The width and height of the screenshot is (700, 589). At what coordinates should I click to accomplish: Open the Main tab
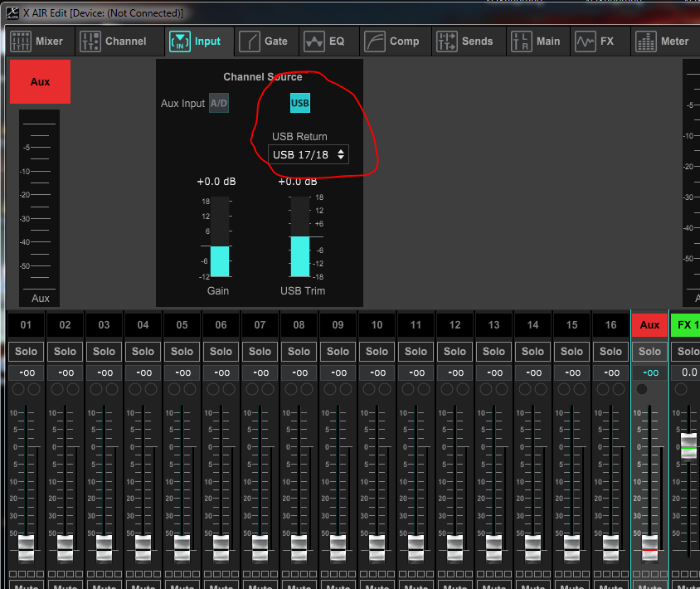[538, 41]
